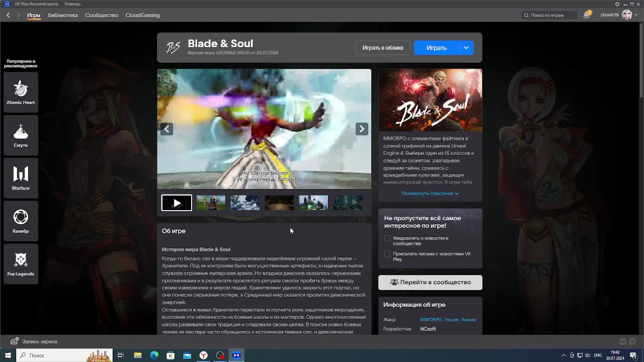Viewport: 644px width, 362px height.
Task: Expand the game description
Action: point(430,194)
